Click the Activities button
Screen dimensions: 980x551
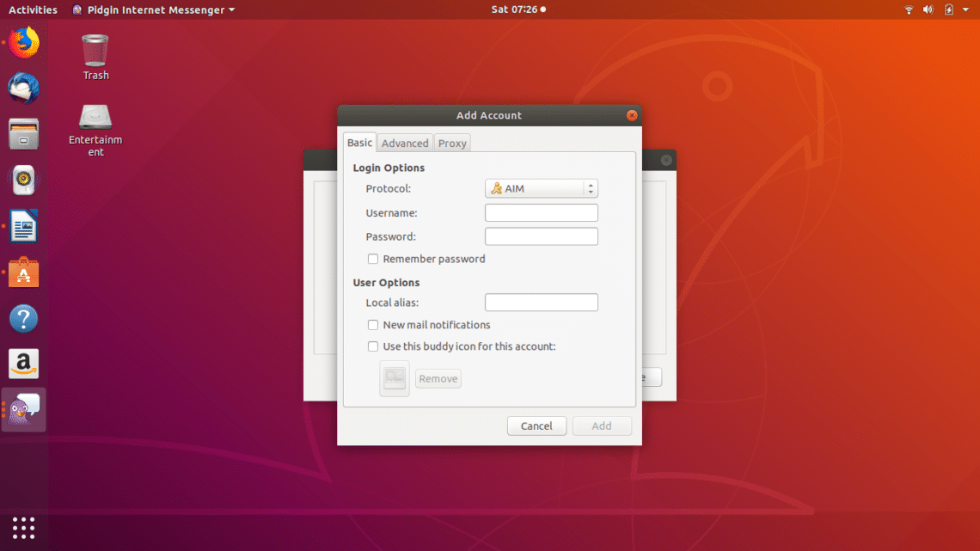click(x=33, y=10)
